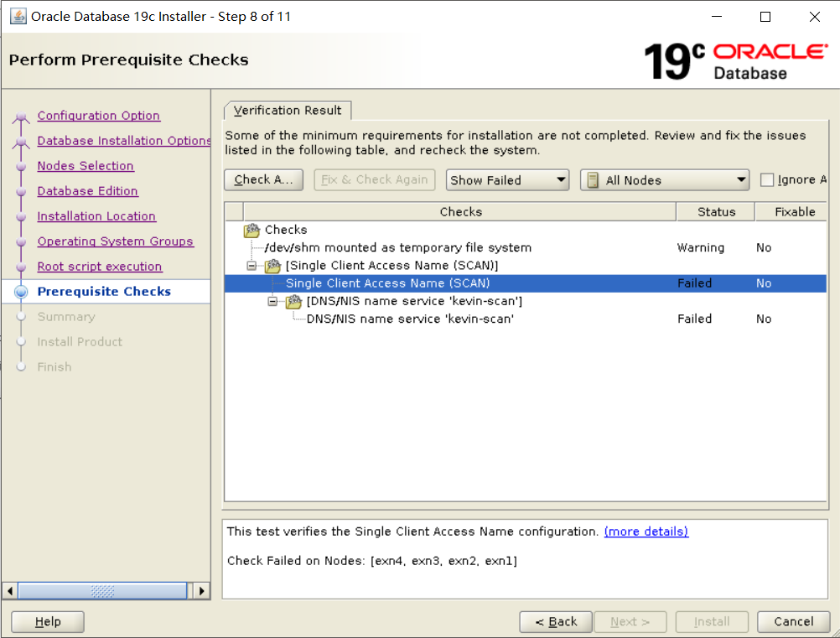The height and width of the screenshot is (638, 840).
Task: Go to Nodes Selection step
Action: [86, 166]
